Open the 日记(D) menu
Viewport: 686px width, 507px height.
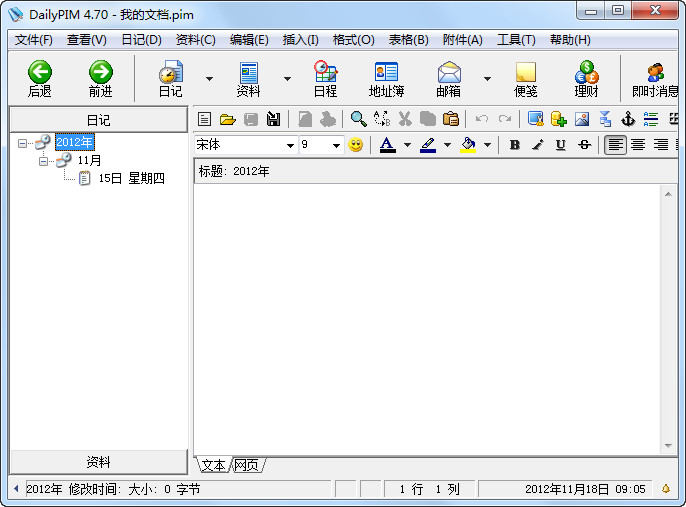click(x=141, y=40)
